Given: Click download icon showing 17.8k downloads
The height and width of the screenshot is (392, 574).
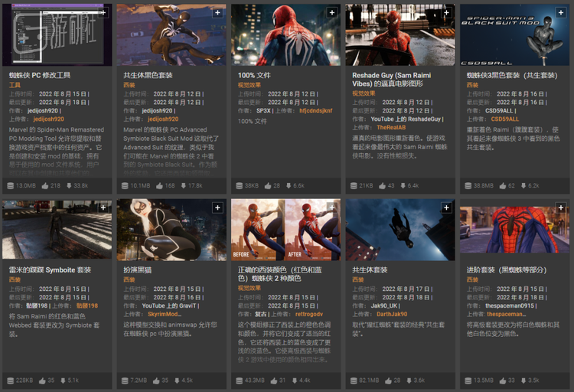Looking at the screenshot, I should click(181, 185).
